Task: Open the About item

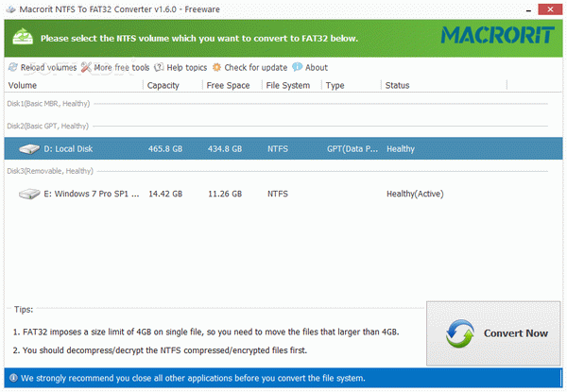Action: 310,67
